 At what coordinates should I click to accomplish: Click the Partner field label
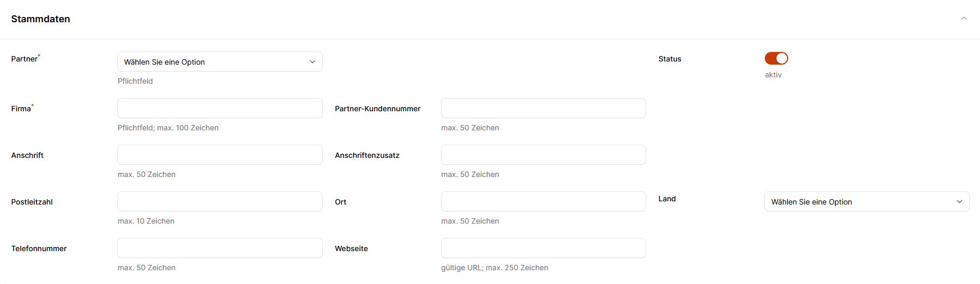point(24,59)
